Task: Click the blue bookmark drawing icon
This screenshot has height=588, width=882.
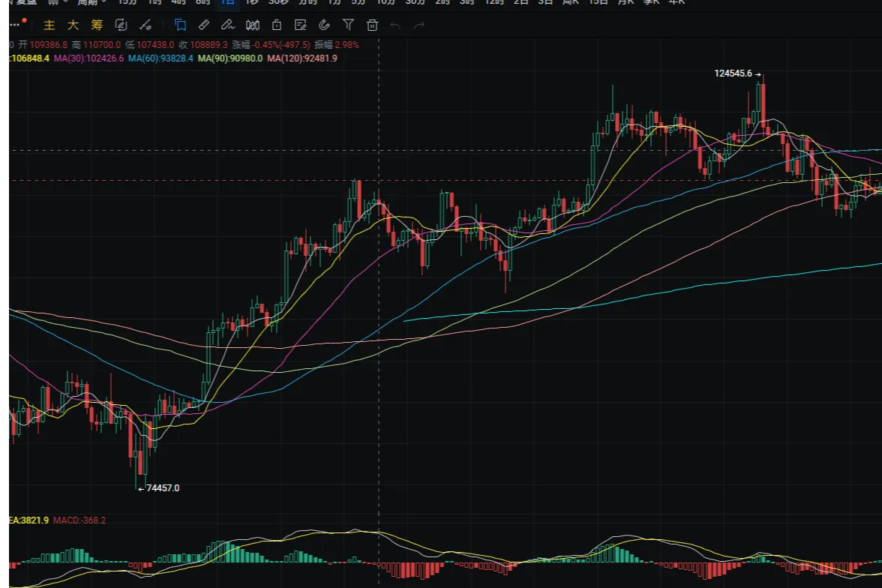Action: (x=180, y=25)
